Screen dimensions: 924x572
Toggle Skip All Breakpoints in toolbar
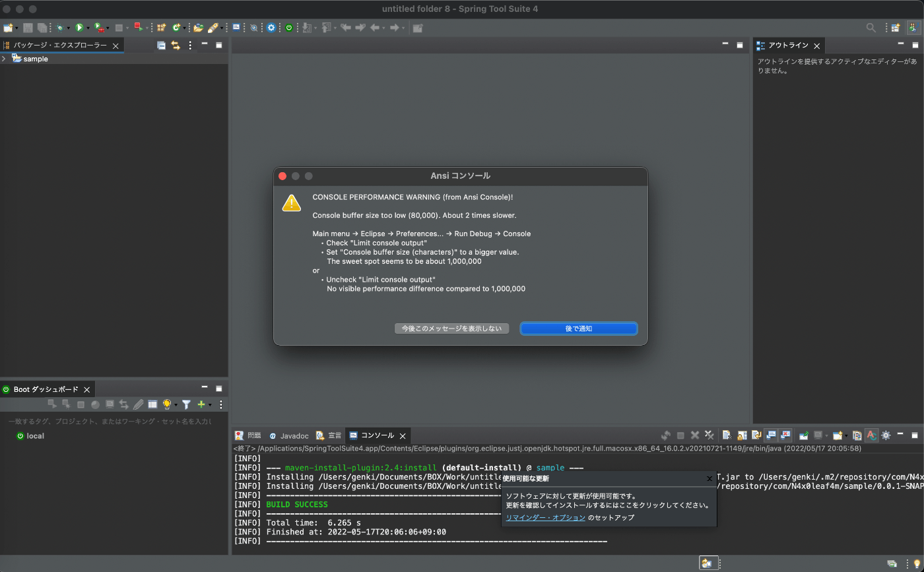pyautogui.click(x=253, y=28)
